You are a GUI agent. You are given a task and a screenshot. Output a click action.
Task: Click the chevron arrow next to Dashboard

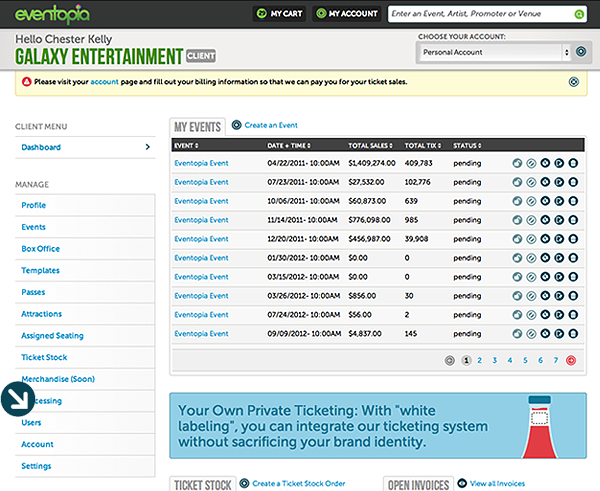[148, 147]
